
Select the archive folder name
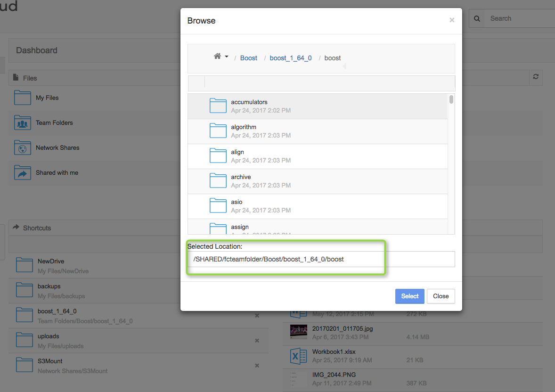241,177
